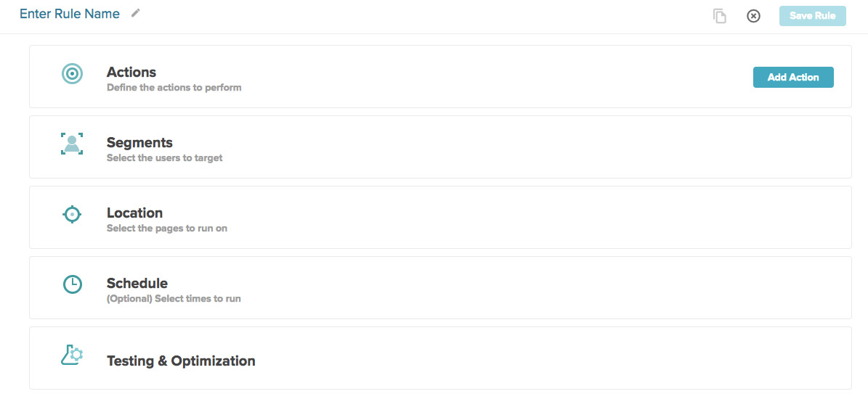
Task: Click the Actions bullseye target icon
Action: click(x=72, y=73)
